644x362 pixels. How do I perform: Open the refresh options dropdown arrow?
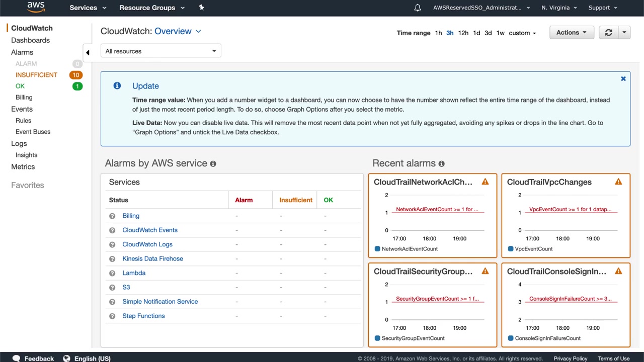pos(624,33)
